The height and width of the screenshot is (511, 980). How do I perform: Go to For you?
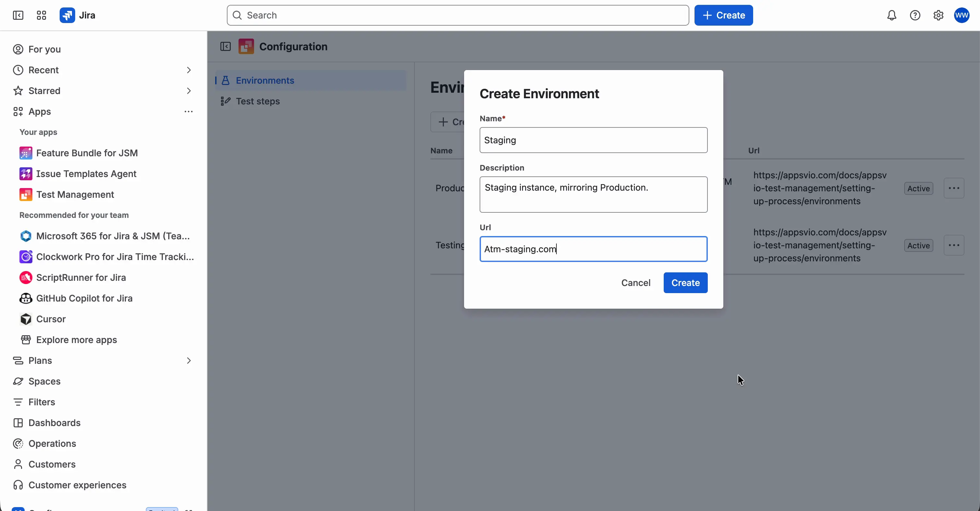[x=103, y=50]
